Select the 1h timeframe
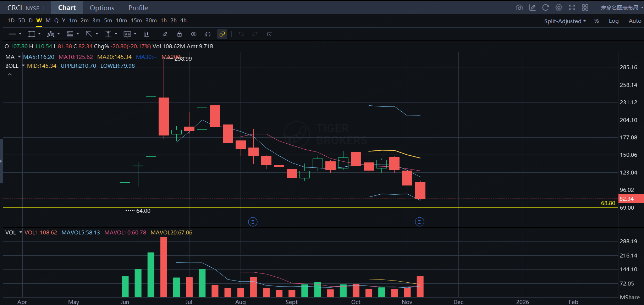 point(164,21)
